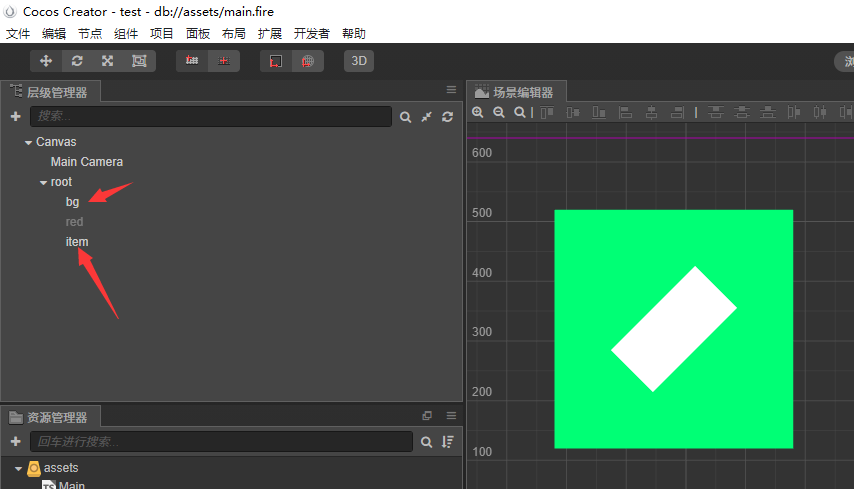
Task: Collapse all nodes in hierarchy panel
Action: click(426, 117)
